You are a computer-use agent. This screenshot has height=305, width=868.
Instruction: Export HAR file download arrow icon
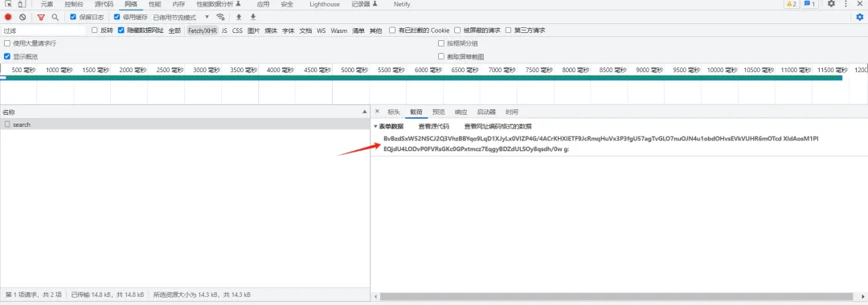click(253, 17)
